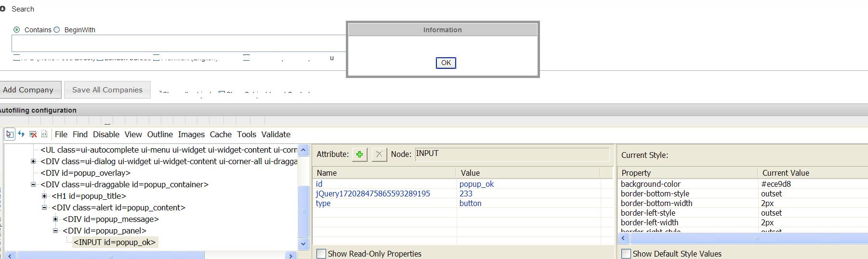Image resolution: width=868 pixels, height=259 pixels.
Task: Click the refresh arrows toolbar icon
Action: [21, 134]
